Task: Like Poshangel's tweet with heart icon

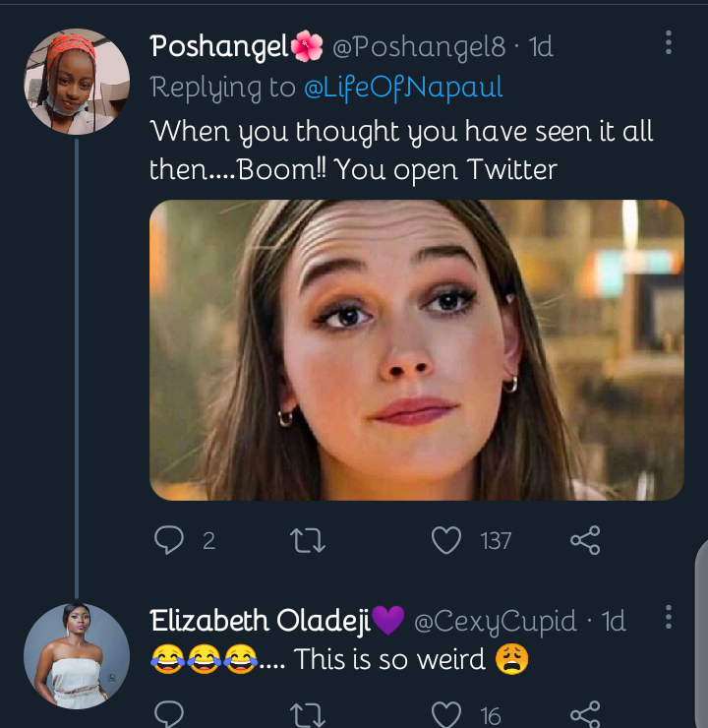Action: (x=446, y=540)
